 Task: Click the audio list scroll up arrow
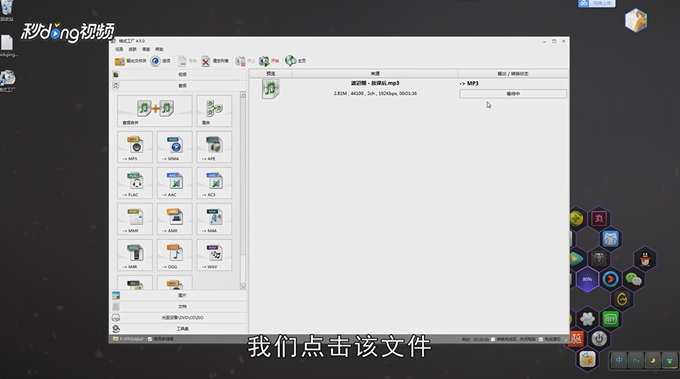243,95
